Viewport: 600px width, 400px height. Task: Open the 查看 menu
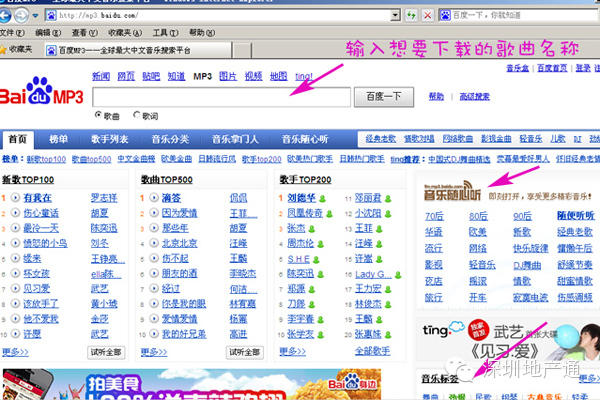85,33
